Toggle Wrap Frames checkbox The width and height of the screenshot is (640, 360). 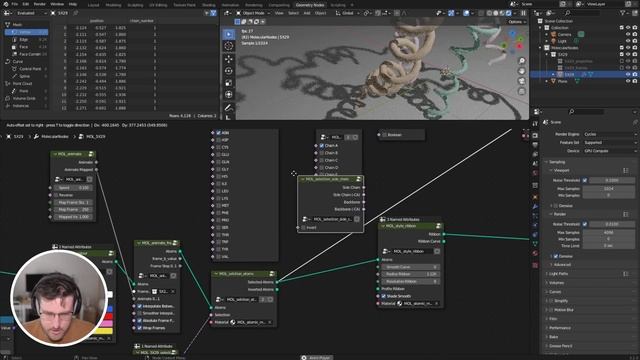point(140,328)
